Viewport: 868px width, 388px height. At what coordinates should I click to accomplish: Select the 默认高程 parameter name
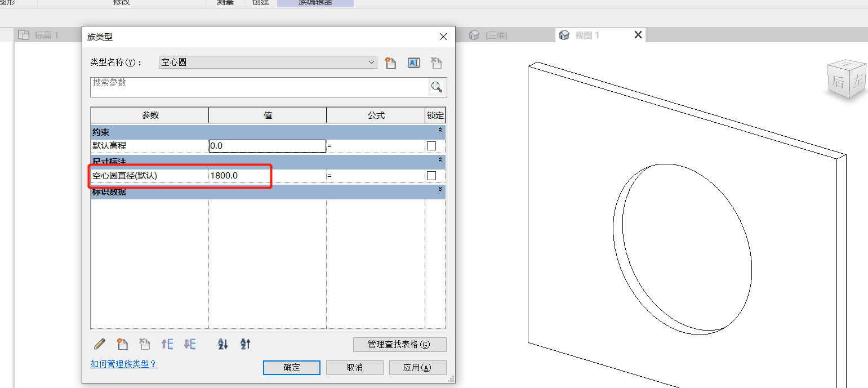(x=149, y=146)
